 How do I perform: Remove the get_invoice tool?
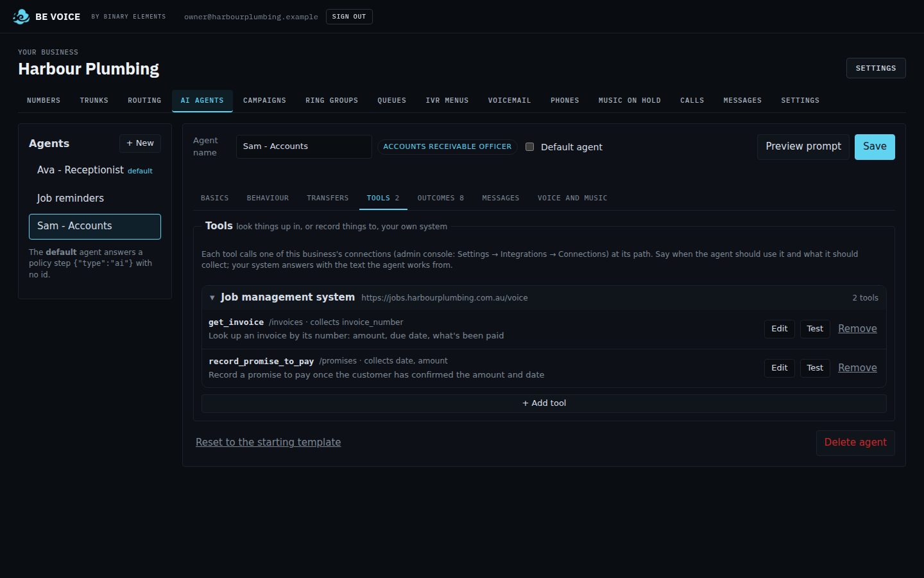(x=857, y=329)
